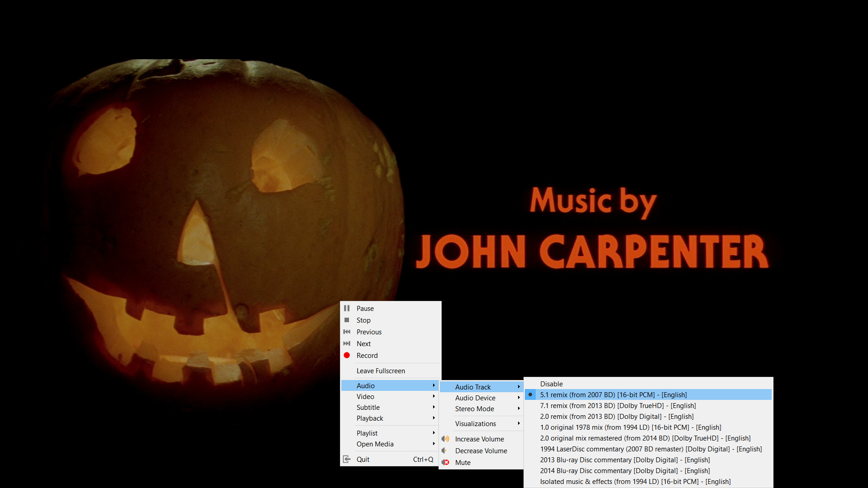The image size is (868, 488).
Task: Start recording via Record menu entry
Action: pyautogui.click(x=391, y=355)
